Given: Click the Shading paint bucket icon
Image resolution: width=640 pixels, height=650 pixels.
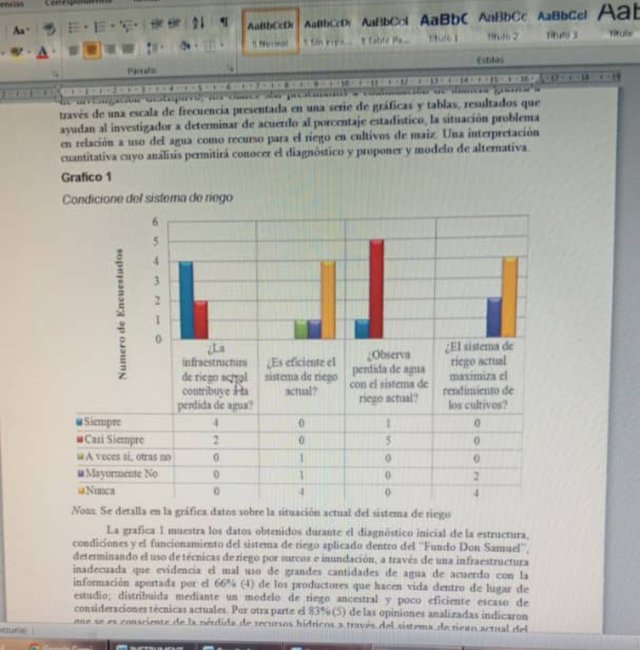Looking at the screenshot, I should click(185, 46).
